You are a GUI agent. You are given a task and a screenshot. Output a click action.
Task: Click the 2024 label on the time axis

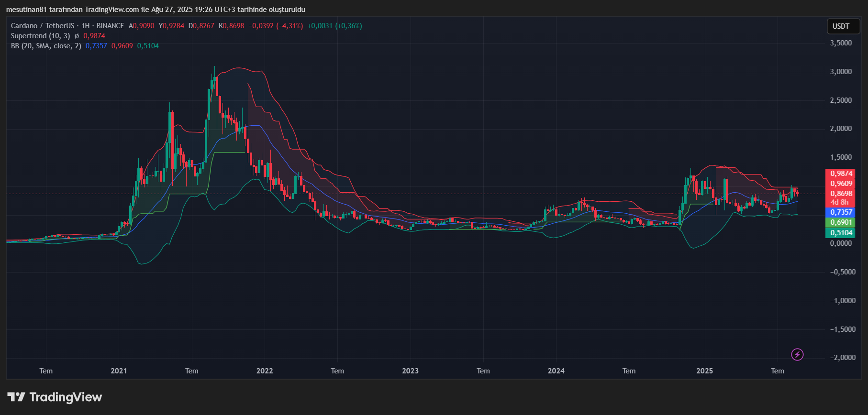coord(556,371)
